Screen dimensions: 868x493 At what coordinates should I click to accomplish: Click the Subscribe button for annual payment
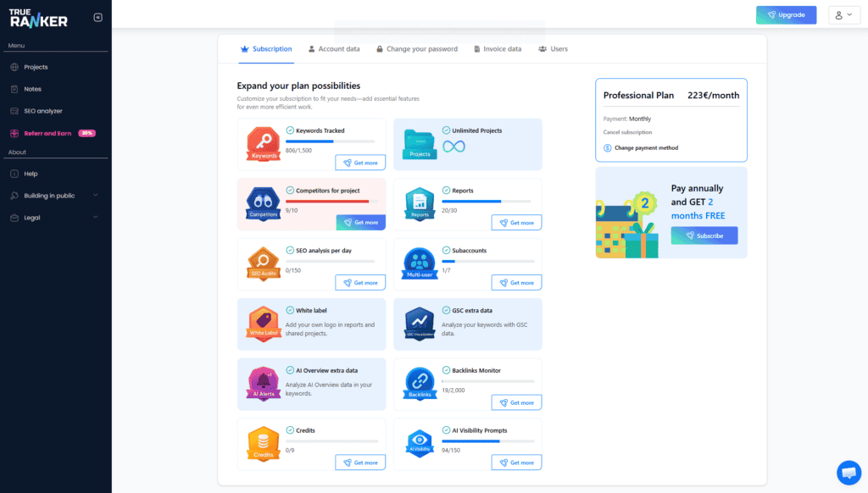point(704,235)
